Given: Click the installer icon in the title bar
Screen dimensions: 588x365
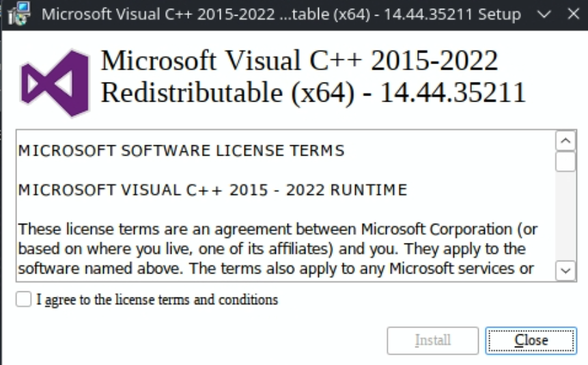Looking at the screenshot, I should (18, 14).
